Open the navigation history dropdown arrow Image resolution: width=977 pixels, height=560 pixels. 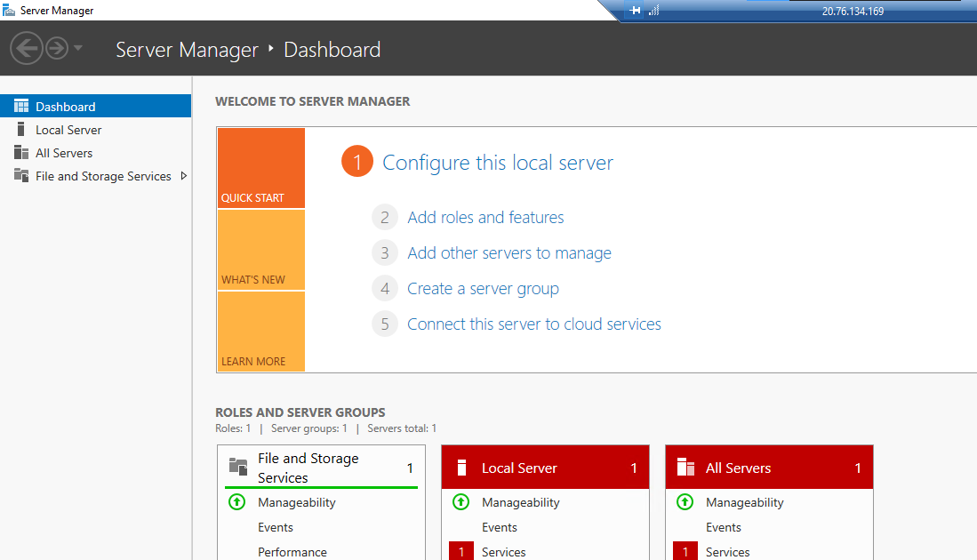pyautogui.click(x=78, y=47)
